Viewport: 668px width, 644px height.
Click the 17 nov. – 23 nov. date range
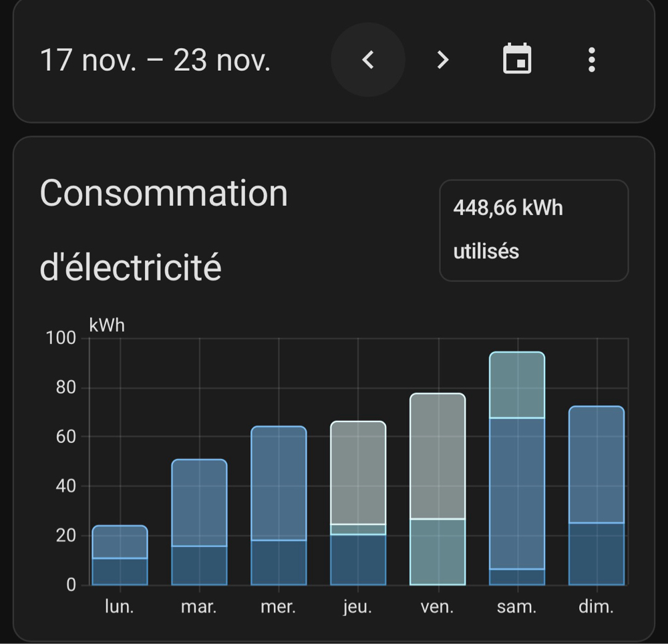coord(155,61)
